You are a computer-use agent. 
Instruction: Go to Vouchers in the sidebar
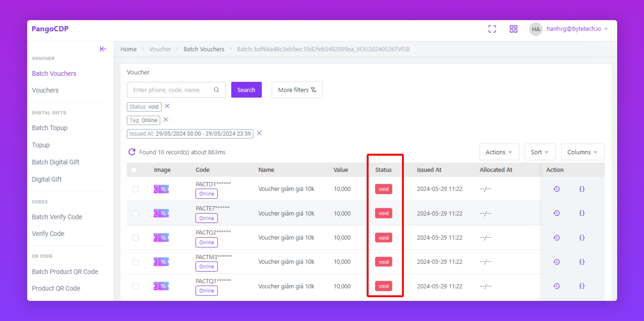45,90
